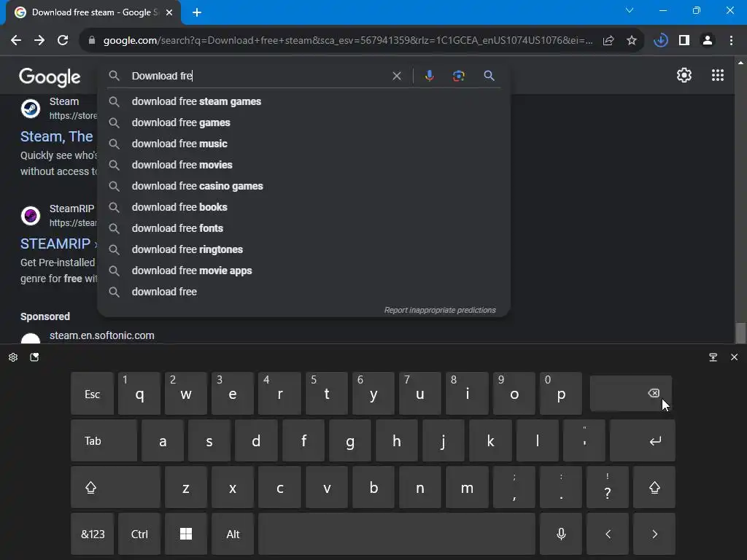Screen dimensions: 747x560
Task: Bookmark this page with the star icon
Action: click(632, 41)
